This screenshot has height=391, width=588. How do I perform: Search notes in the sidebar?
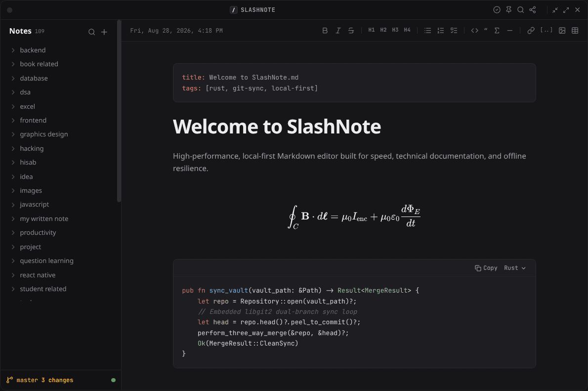click(x=91, y=32)
